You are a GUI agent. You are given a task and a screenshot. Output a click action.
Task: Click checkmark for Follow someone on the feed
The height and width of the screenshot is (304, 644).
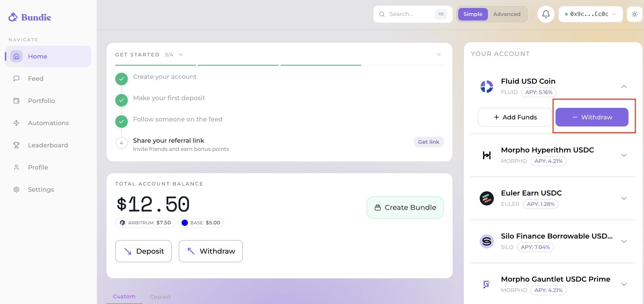[122, 121]
